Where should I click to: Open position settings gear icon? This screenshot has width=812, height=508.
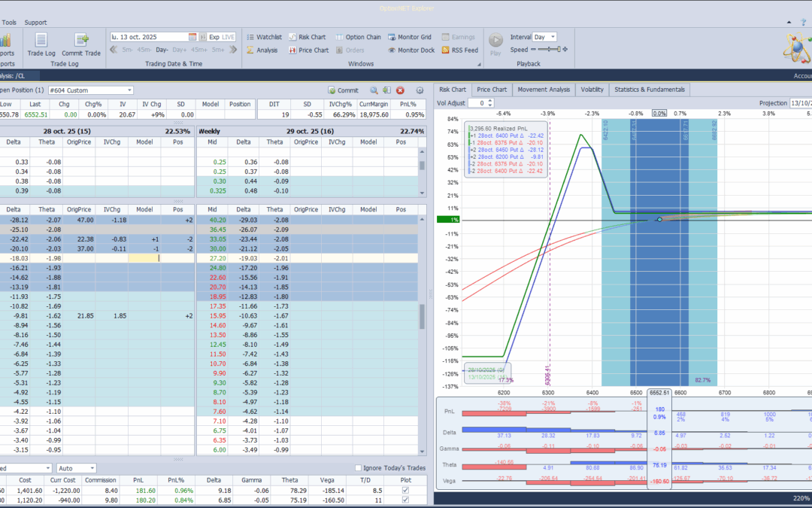tap(420, 90)
